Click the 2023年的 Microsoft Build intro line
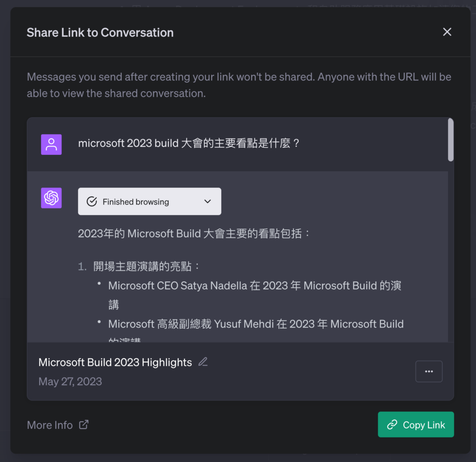 click(x=194, y=234)
